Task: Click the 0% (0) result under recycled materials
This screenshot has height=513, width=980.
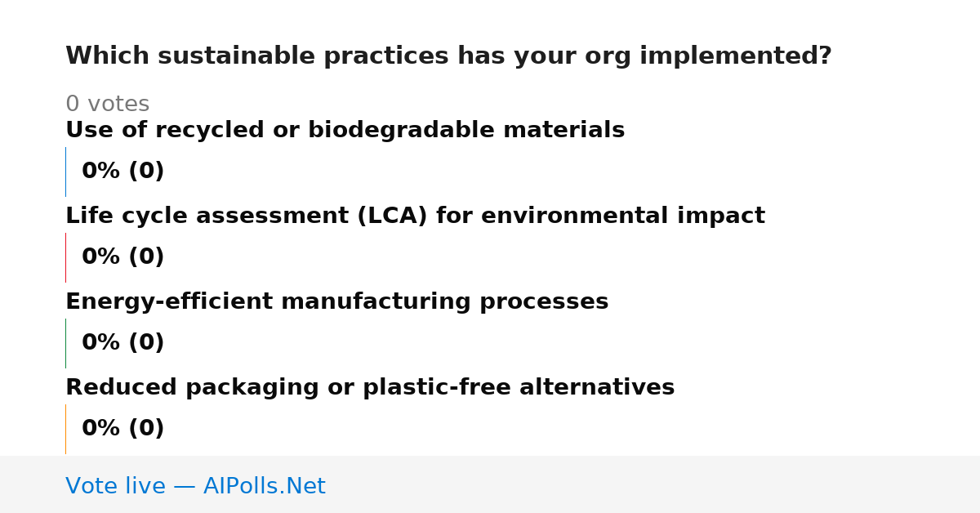Action: (x=122, y=172)
